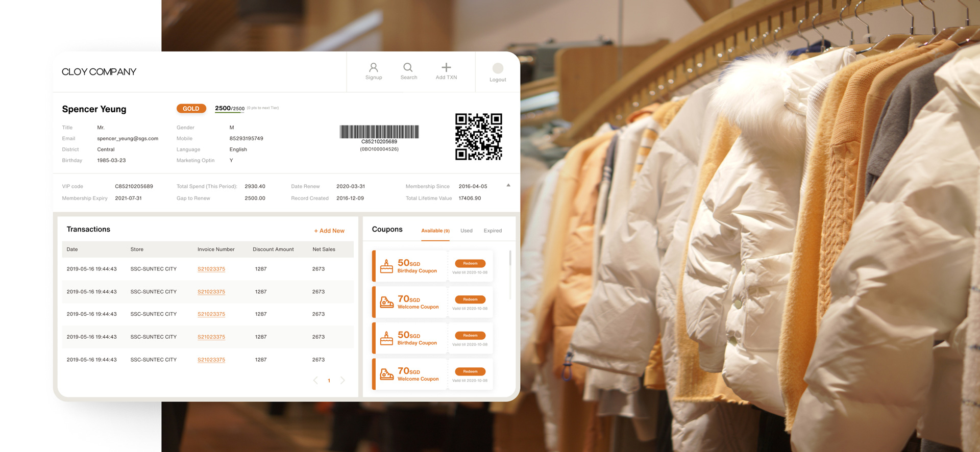Click the membership barcode image

click(x=379, y=132)
